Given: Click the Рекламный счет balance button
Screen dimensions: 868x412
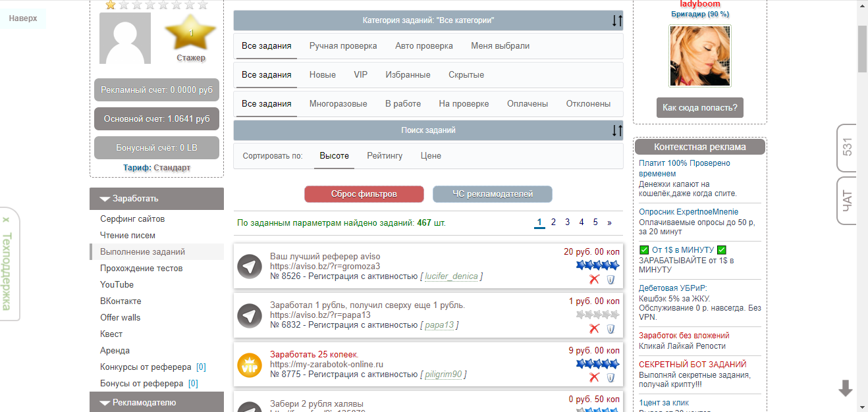Looking at the screenshot, I should 157,90.
